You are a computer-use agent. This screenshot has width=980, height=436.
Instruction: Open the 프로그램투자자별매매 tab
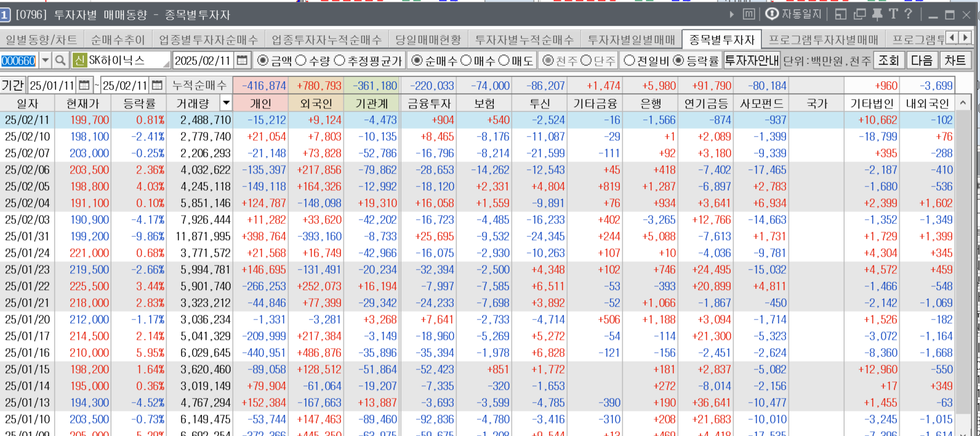(823, 40)
